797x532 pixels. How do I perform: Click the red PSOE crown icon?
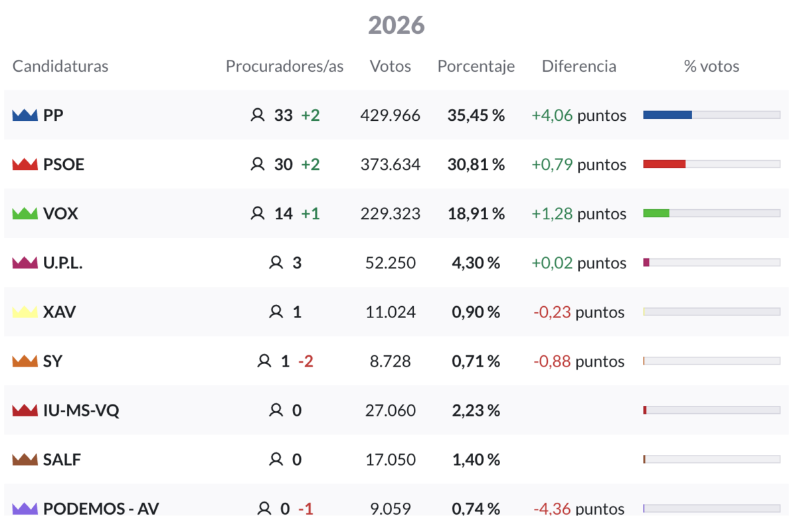tap(25, 165)
